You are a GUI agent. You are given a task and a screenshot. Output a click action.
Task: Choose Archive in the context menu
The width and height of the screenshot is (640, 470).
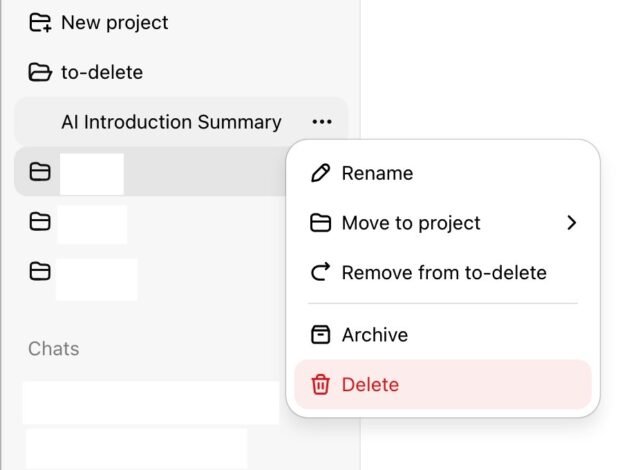pyautogui.click(x=443, y=335)
